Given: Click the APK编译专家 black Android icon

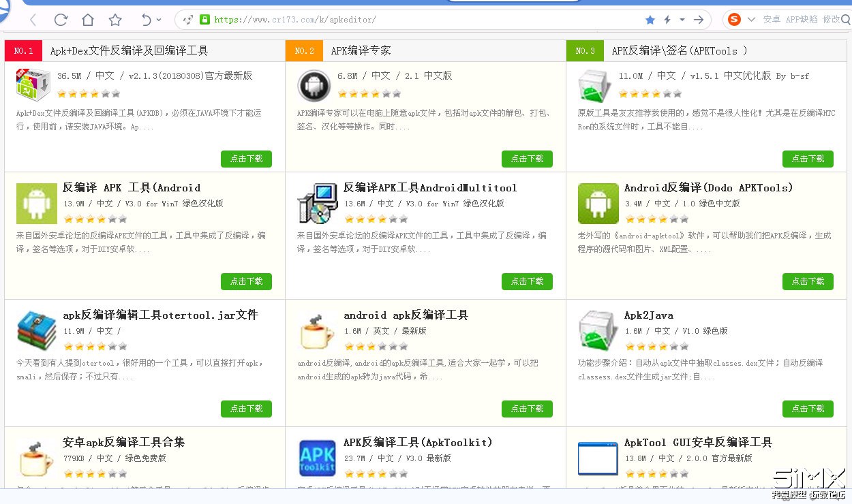Looking at the screenshot, I should click(x=314, y=86).
